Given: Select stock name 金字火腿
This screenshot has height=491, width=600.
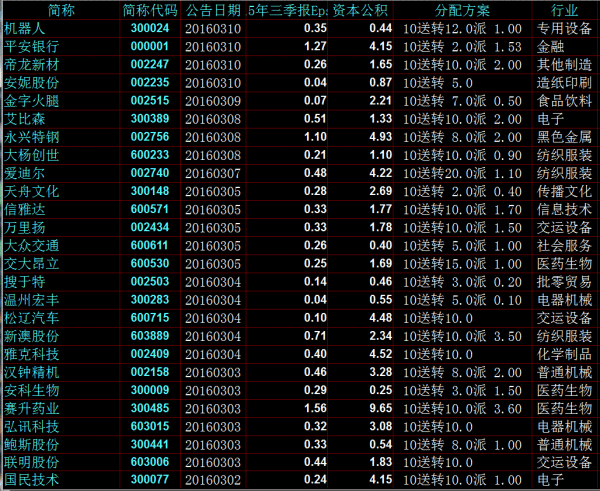Looking at the screenshot, I should [x=31, y=101].
